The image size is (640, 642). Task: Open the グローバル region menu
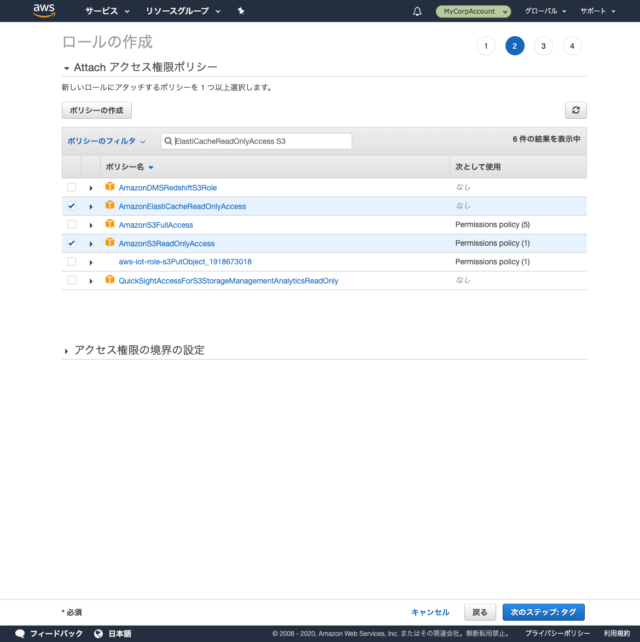545,11
